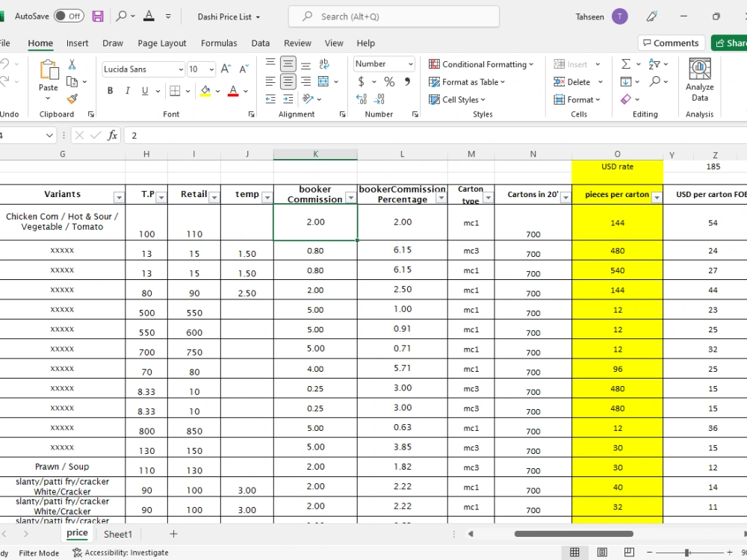Click the Percent Style icon
This screenshot has height=560, width=747.
[389, 82]
